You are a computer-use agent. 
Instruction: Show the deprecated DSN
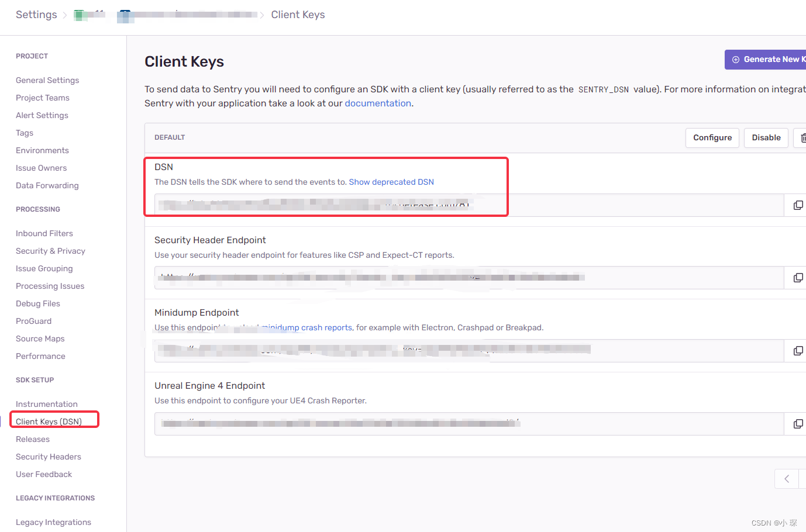391,182
